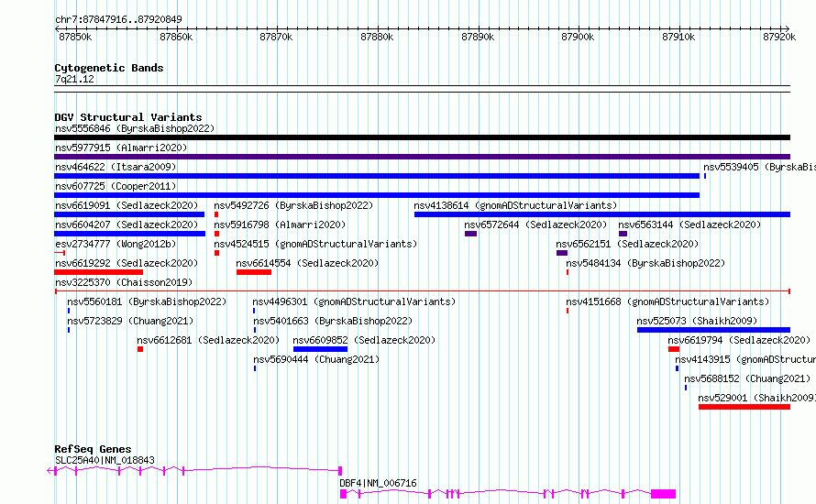Image resolution: width=816 pixels, height=504 pixels.
Task: Click the red bar under nsv6614554
Action: tap(254, 272)
